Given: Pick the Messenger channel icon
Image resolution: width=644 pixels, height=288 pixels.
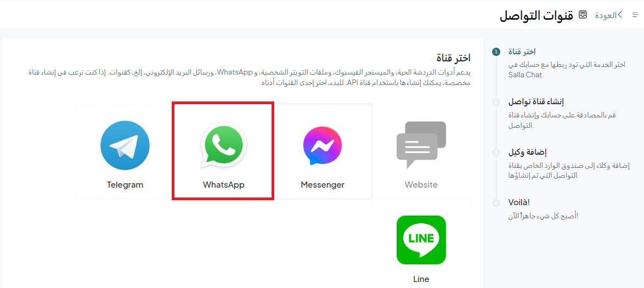Looking at the screenshot, I should tap(323, 145).
